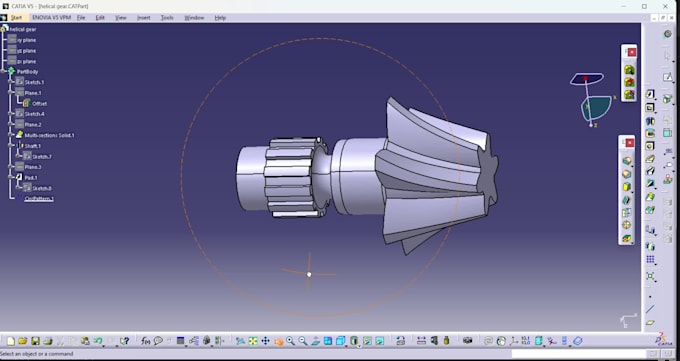Select the Pad tool in right toolbar
The height and width of the screenshot is (361, 680).
tap(650, 94)
